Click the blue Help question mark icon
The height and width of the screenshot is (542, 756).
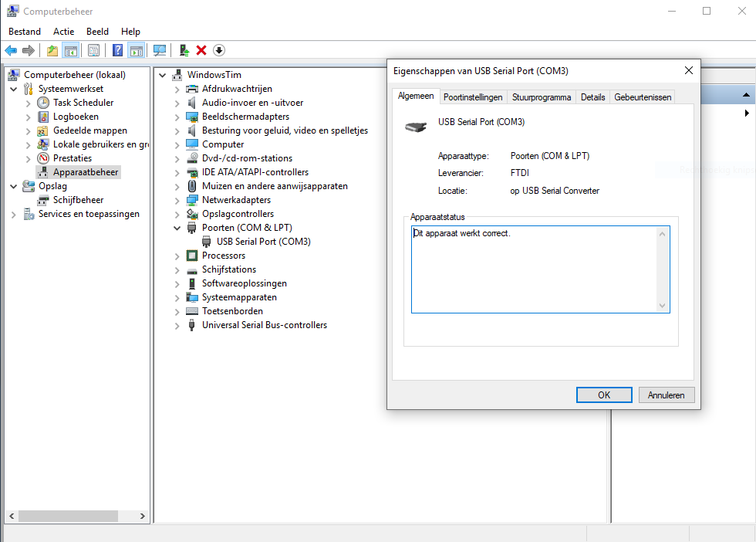point(117,50)
